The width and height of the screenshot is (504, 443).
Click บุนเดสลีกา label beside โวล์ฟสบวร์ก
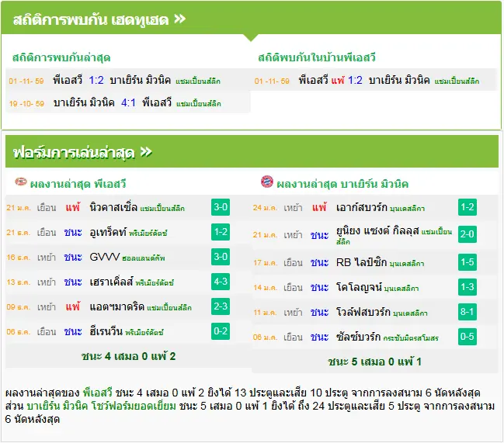[x=410, y=313]
